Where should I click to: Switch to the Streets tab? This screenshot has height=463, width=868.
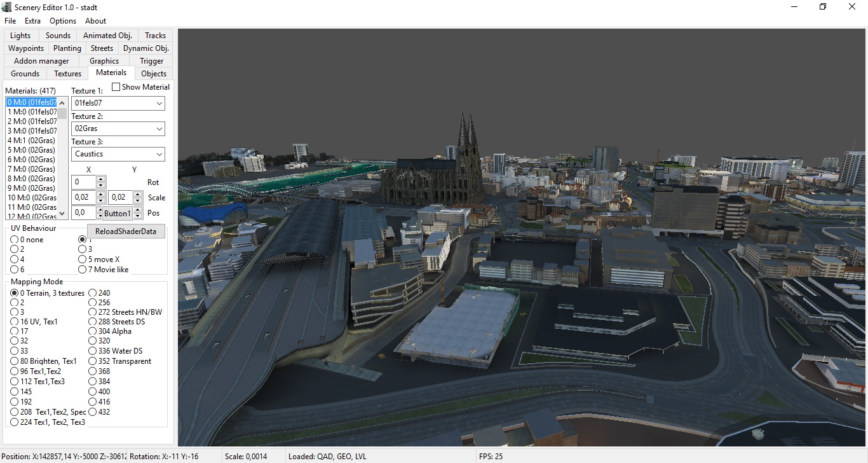pyautogui.click(x=102, y=48)
